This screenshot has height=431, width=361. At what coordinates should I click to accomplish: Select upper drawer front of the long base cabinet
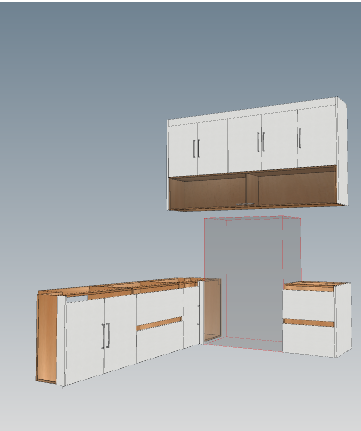pyautogui.click(x=159, y=305)
